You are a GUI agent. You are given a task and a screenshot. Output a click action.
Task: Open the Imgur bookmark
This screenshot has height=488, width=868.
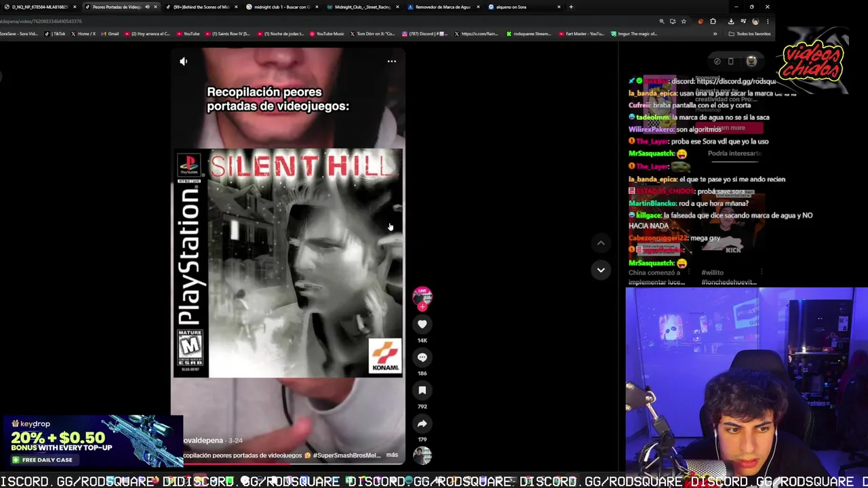[x=634, y=33]
